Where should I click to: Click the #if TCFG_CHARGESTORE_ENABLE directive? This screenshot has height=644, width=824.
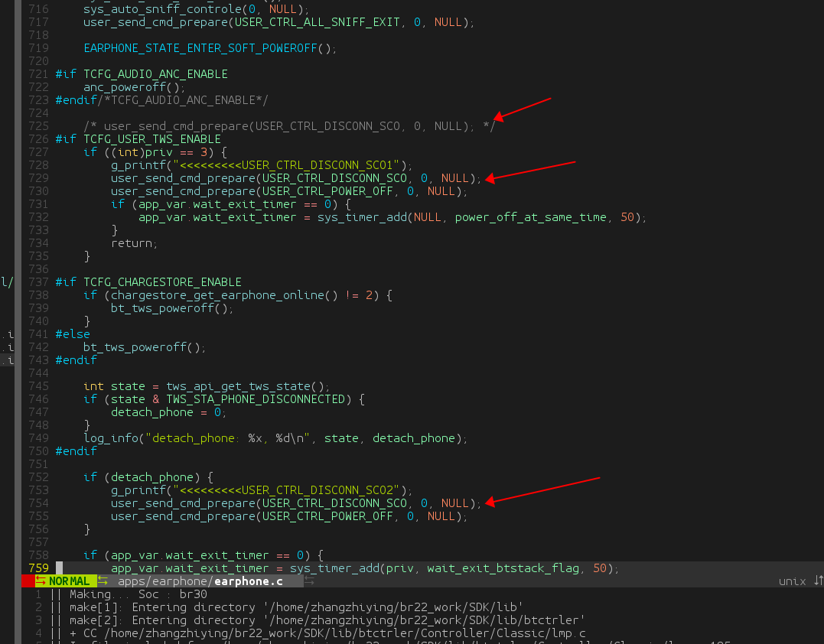[x=148, y=282]
